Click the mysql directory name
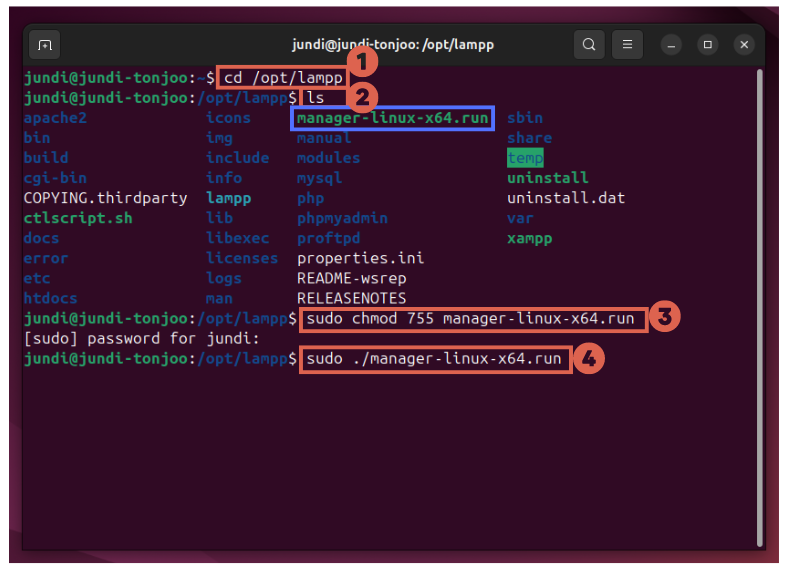This screenshot has width=788, height=571. pyautogui.click(x=320, y=178)
